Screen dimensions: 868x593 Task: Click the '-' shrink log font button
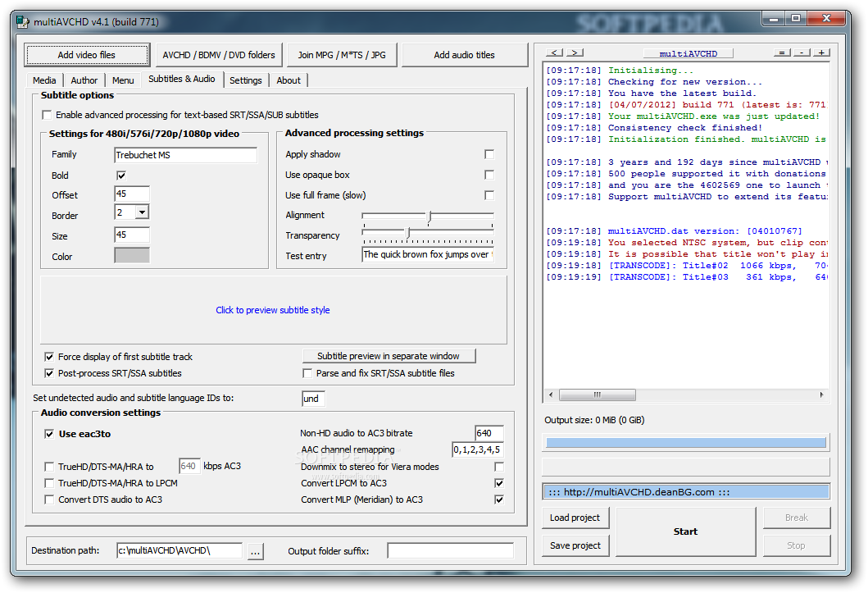(802, 52)
